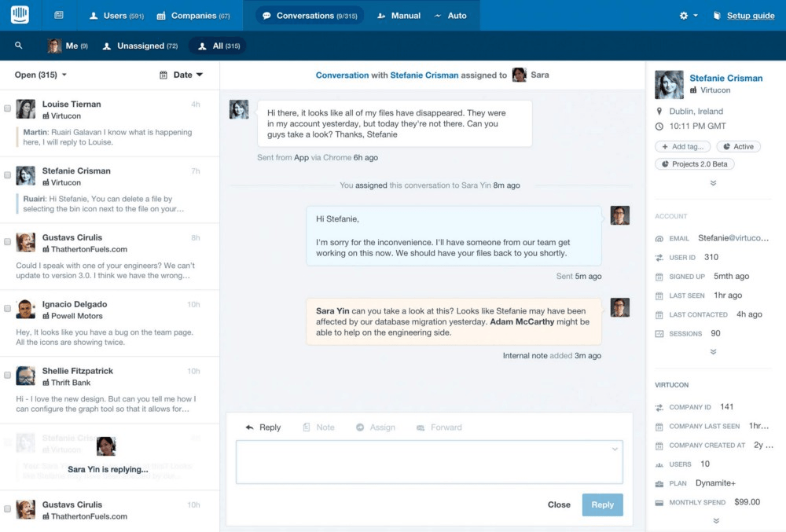Click the Plan briefcase icon

click(659, 483)
